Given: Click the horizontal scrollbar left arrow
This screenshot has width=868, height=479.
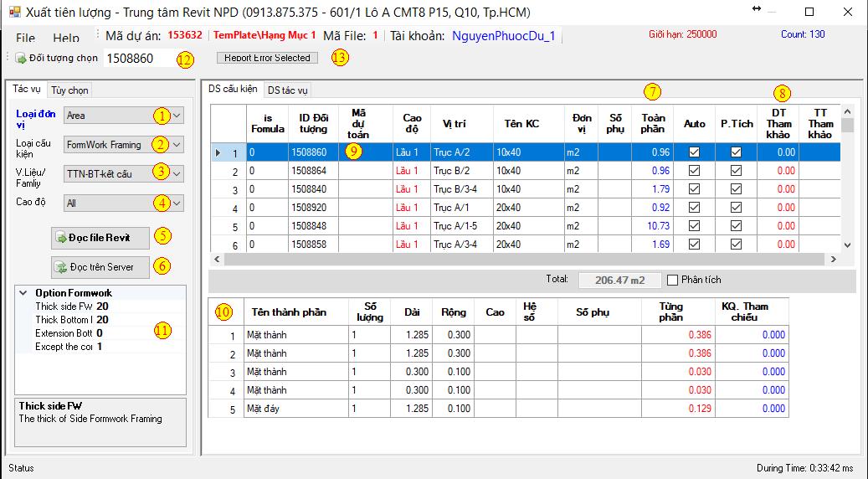Looking at the screenshot, I should point(217,259).
